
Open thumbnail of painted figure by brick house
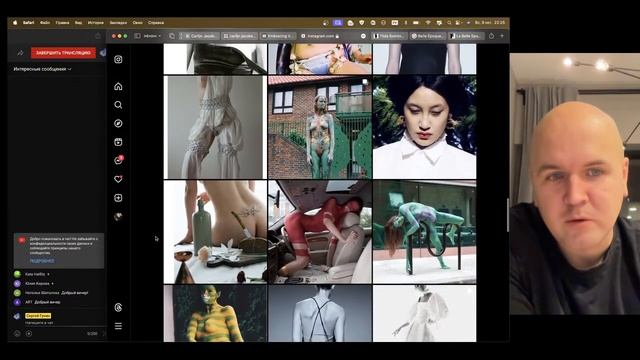coord(320,127)
